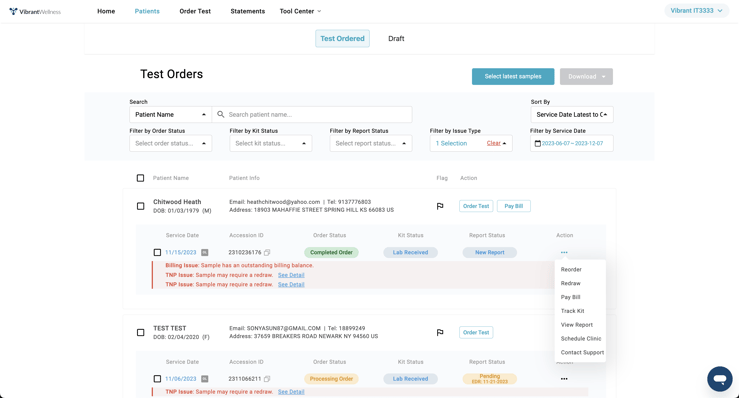Open the service date calendar icon
This screenshot has height=398, width=739.
click(x=538, y=143)
